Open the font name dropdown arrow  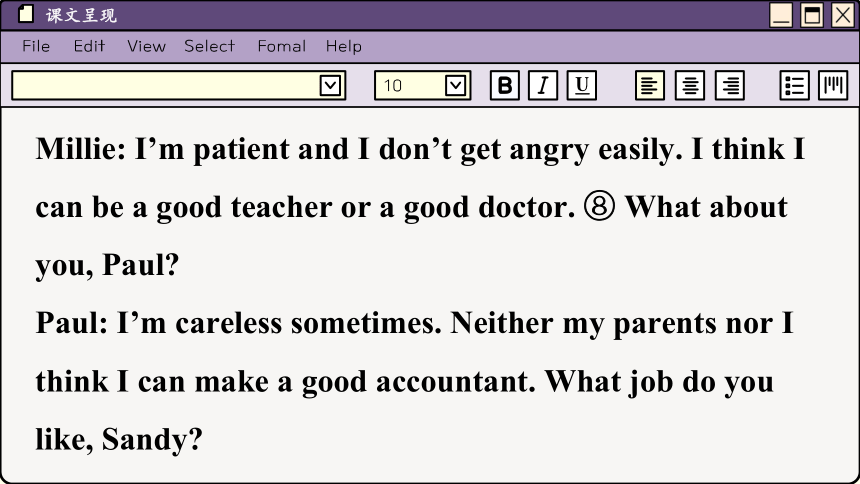point(330,86)
